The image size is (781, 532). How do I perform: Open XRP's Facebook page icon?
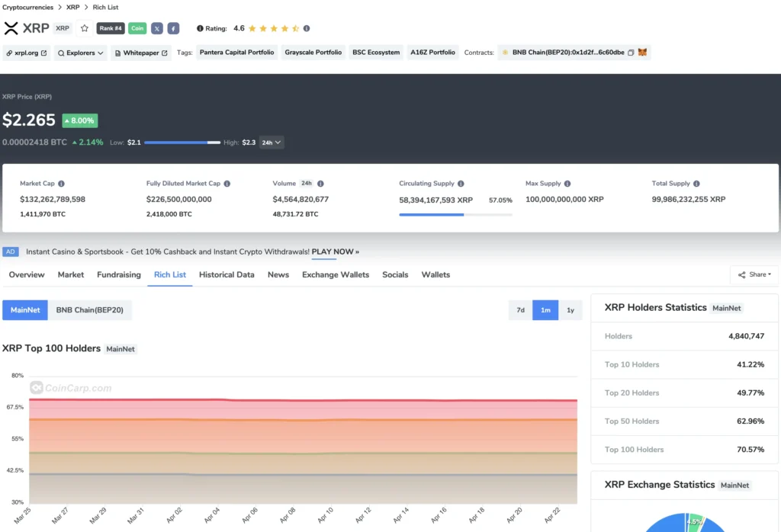[x=173, y=28]
